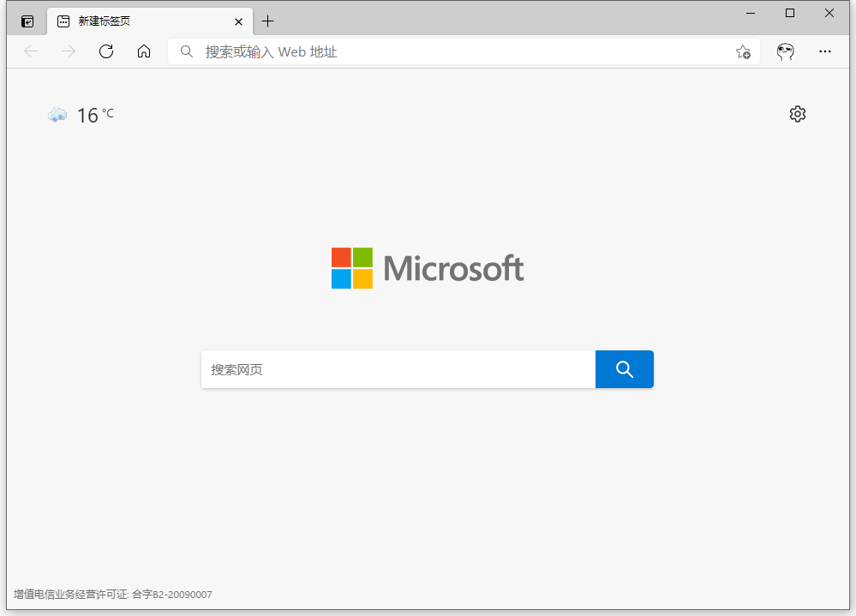This screenshot has height=616, width=856.
Task: Click the 16 °C temperature reading
Action: tap(94, 114)
